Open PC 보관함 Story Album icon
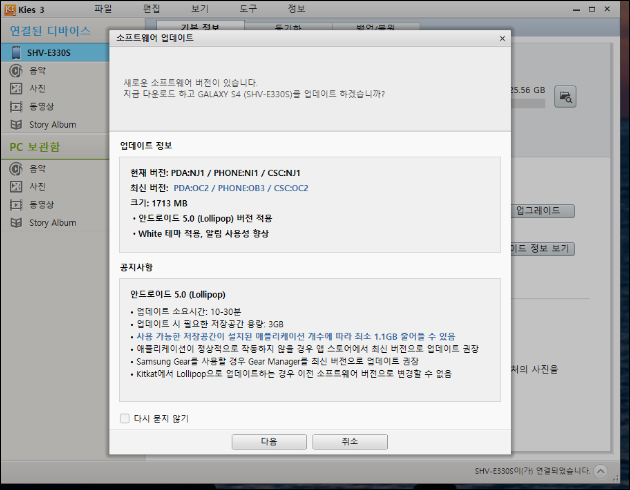 (16, 223)
